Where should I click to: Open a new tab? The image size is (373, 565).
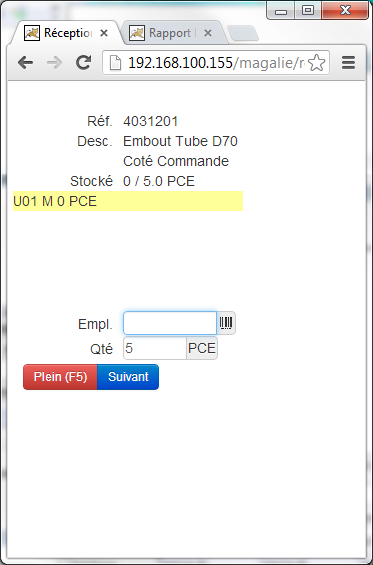(x=243, y=34)
